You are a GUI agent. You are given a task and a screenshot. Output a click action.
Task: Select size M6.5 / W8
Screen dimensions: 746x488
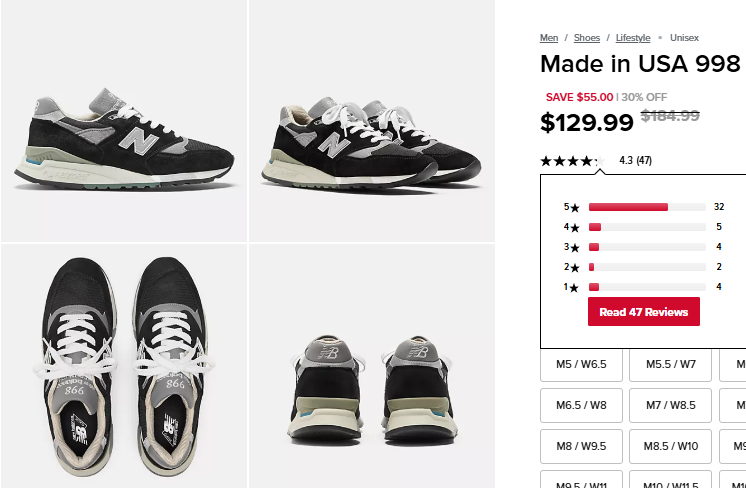click(x=582, y=405)
